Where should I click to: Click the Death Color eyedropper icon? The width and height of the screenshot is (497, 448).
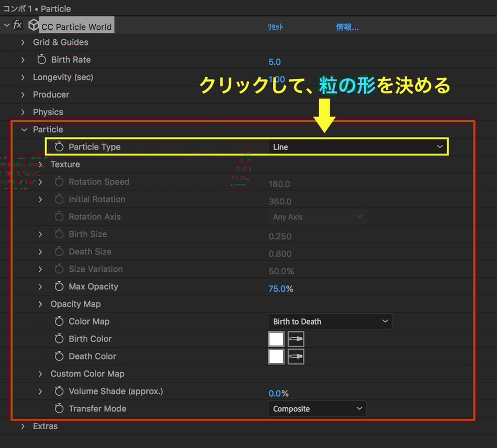pyautogui.click(x=296, y=357)
